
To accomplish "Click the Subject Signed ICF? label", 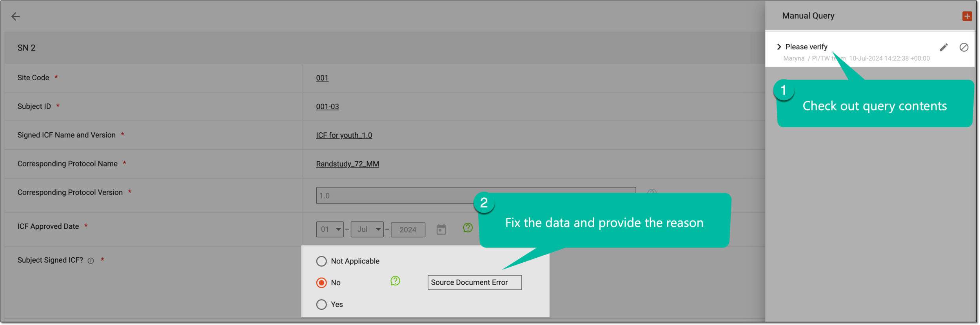I will (x=50, y=260).
